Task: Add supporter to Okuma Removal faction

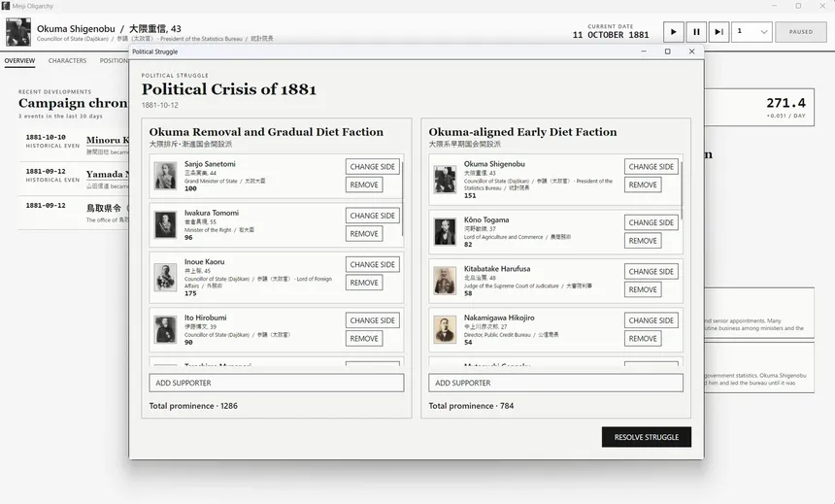Action: (277, 383)
